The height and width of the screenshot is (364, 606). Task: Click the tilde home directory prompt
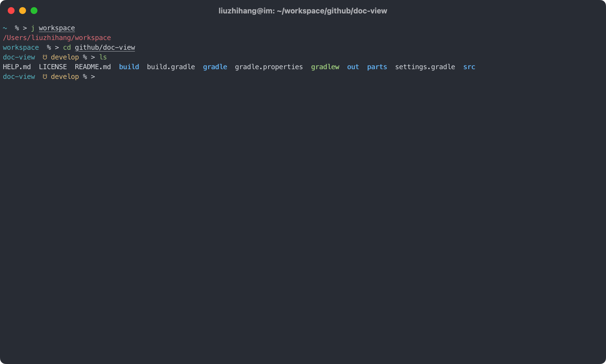click(5, 28)
